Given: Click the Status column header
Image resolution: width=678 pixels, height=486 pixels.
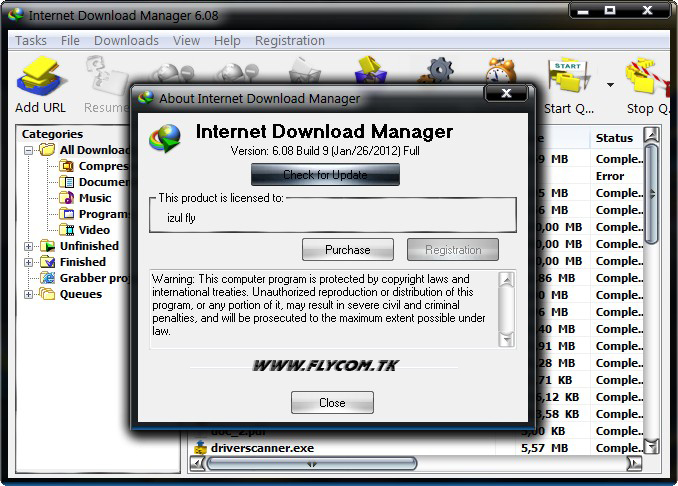Looking at the screenshot, I should pyautogui.click(x=616, y=138).
